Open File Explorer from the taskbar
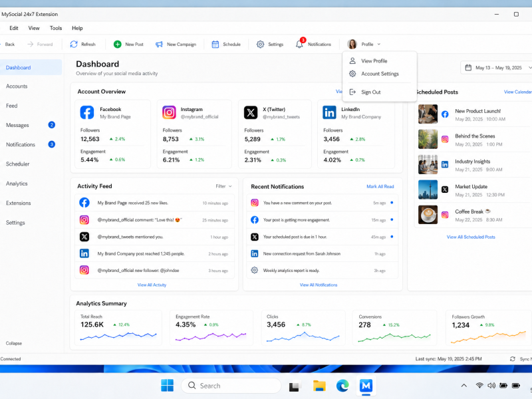532x399 pixels. coord(319,386)
